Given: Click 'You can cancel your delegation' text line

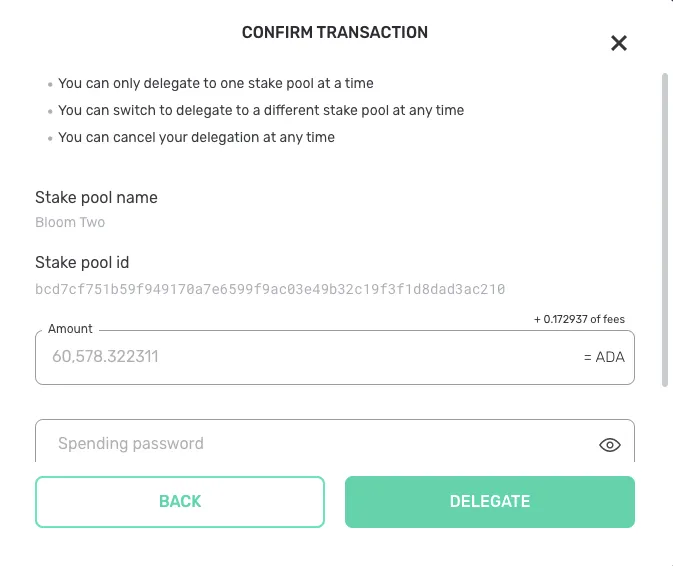Looking at the screenshot, I should tap(197, 137).
